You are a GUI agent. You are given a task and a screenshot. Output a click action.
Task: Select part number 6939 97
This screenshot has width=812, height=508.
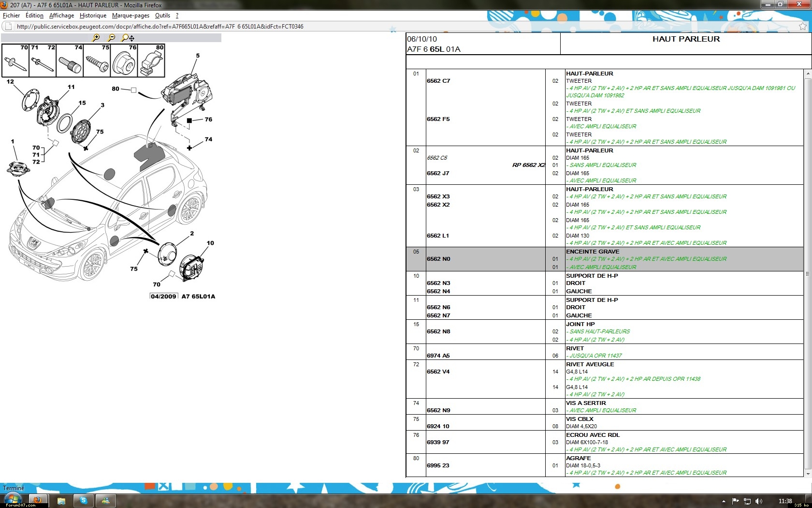[x=438, y=442]
